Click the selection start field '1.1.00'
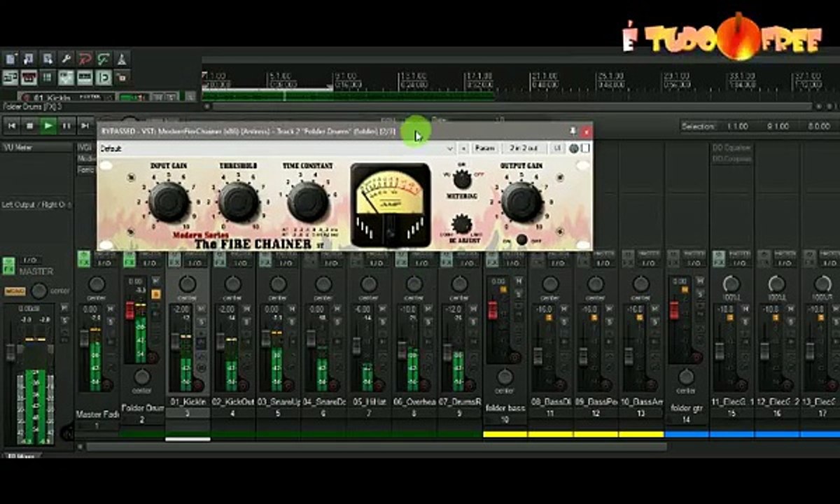 point(737,126)
